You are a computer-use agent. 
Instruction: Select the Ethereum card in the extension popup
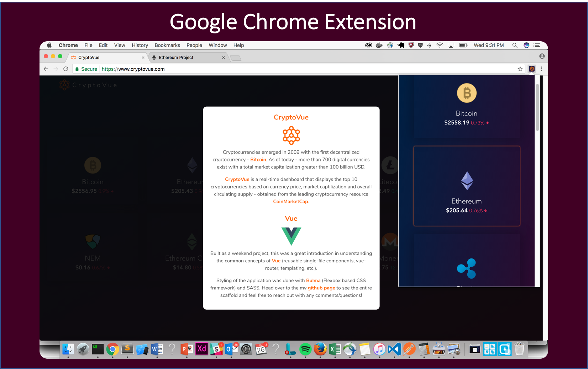(467, 186)
